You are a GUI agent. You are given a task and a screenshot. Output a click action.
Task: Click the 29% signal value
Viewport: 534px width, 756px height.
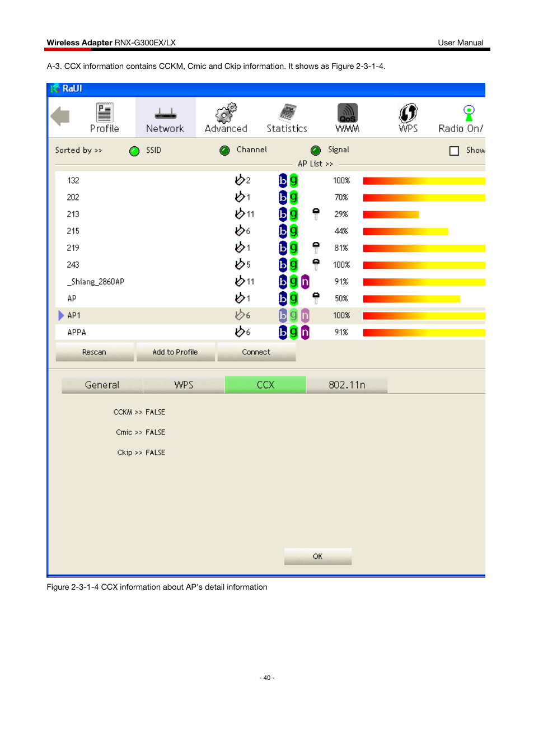(341, 214)
